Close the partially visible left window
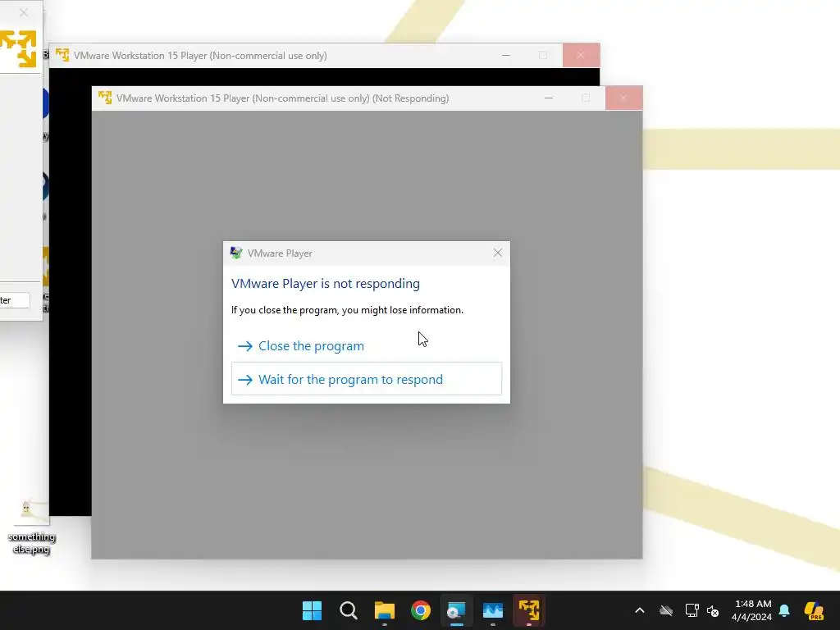This screenshot has width=840, height=630. pyautogui.click(x=24, y=11)
